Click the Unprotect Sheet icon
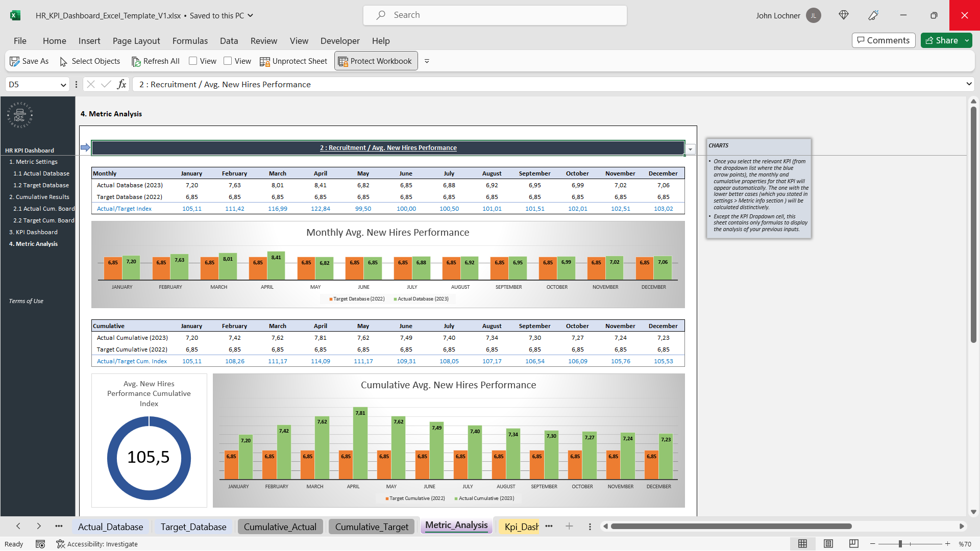980x551 pixels. (x=265, y=61)
